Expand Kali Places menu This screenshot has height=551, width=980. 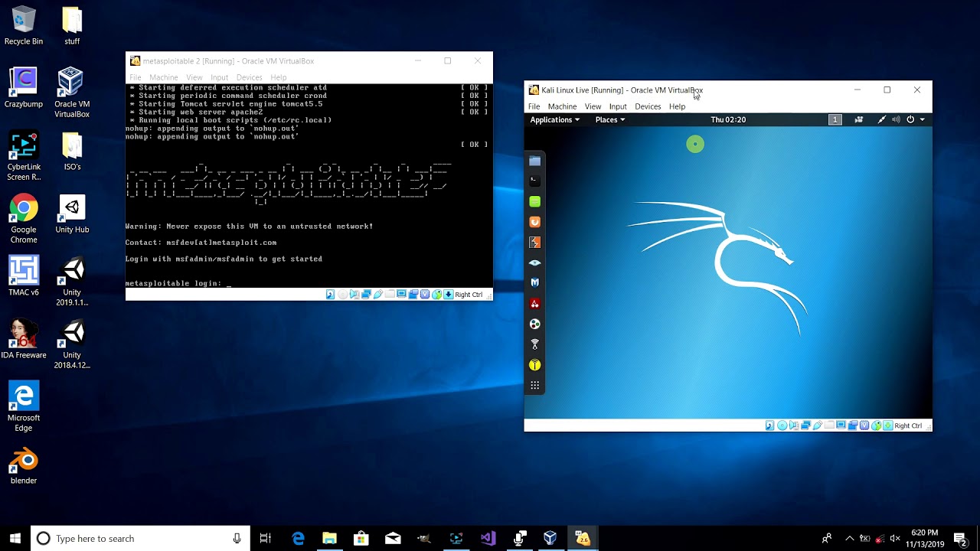(x=609, y=119)
